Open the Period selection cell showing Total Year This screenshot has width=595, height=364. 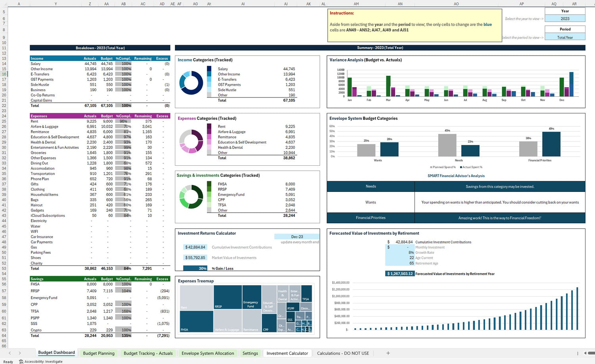tap(565, 37)
